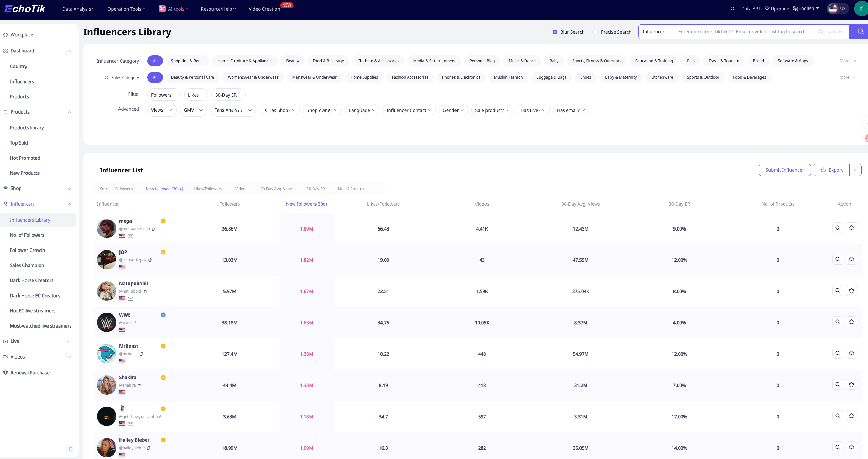Open the Data API link
The width and height of the screenshot is (868, 459).
[751, 9]
